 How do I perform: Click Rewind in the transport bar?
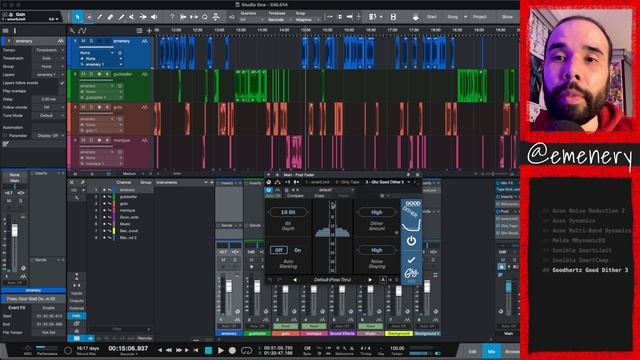pos(169,350)
